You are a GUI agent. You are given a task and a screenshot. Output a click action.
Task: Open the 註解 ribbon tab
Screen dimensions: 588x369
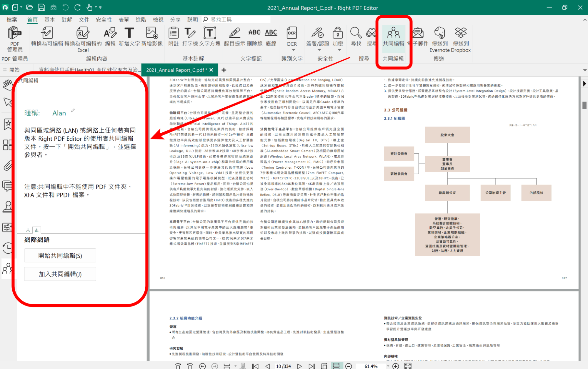pos(67,19)
